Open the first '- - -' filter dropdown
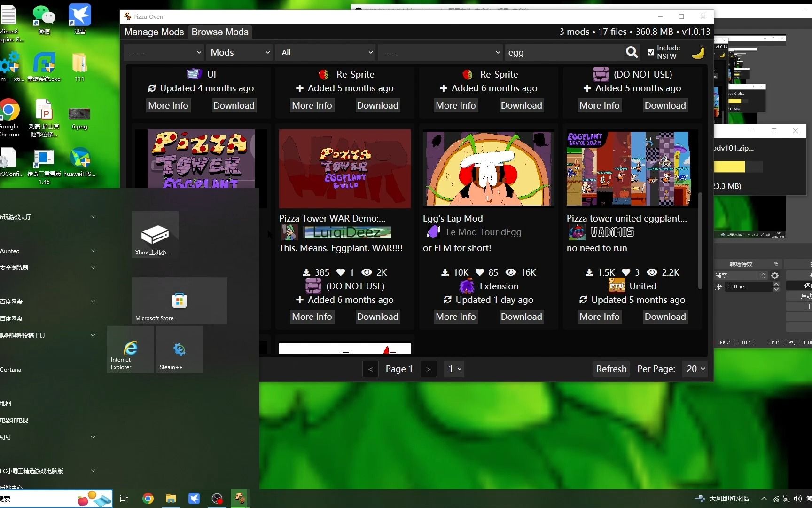The image size is (812, 508). [x=164, y=52]
